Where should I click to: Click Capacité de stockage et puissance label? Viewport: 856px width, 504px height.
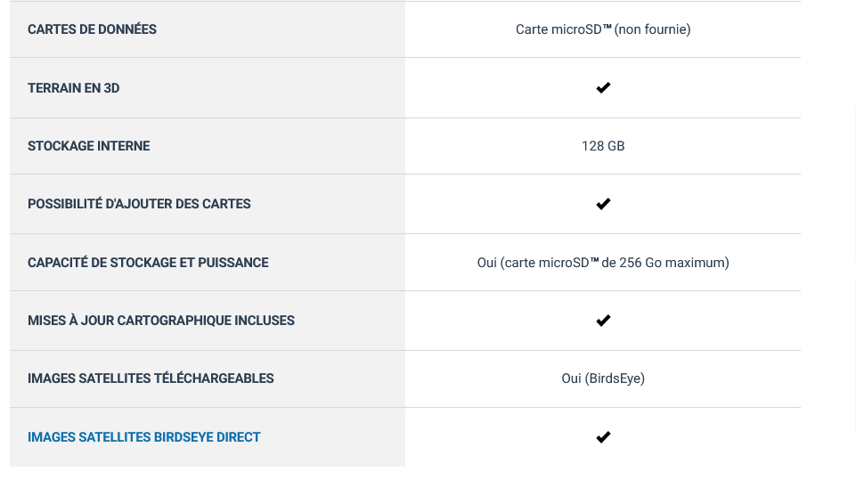click(148, 263)
